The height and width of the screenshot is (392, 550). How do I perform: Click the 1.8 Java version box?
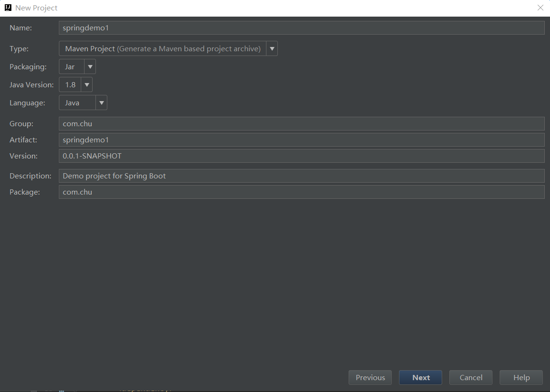point(70,85)
